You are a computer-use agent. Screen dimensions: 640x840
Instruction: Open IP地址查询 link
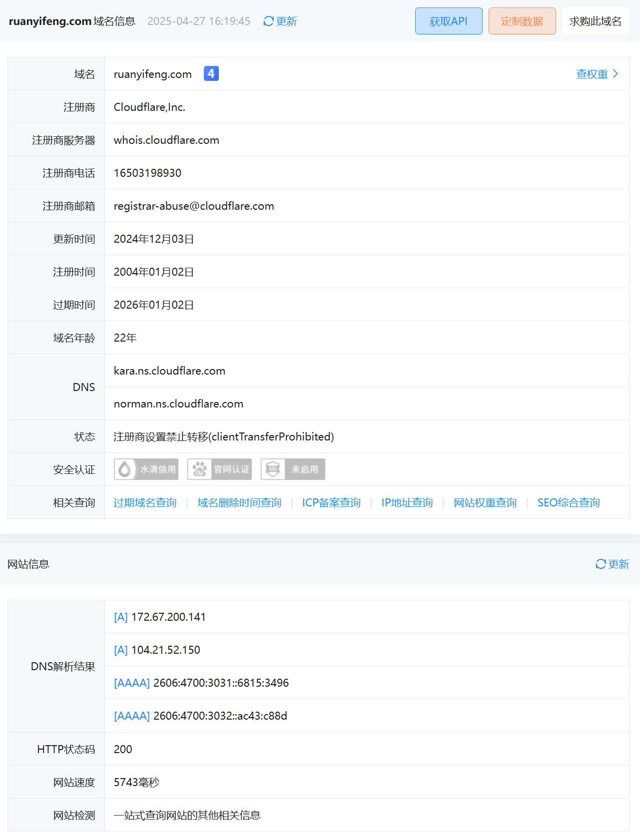(x=407, y=502)
